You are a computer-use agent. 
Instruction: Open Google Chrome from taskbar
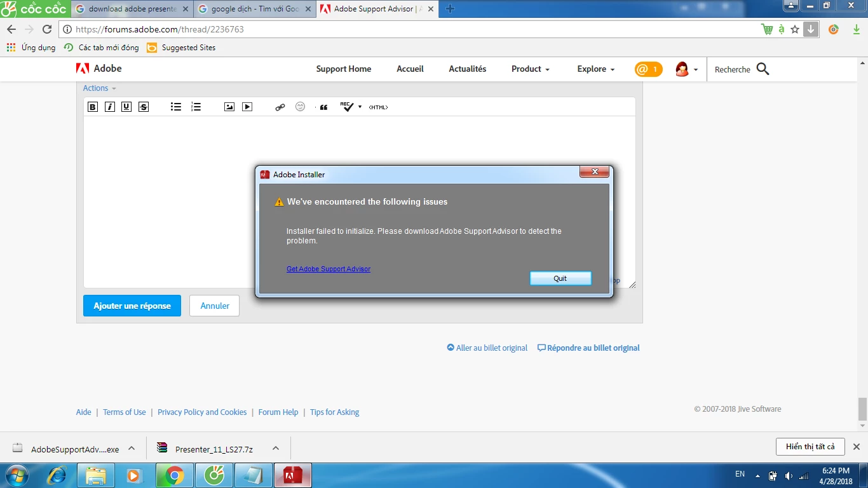pos(174,475)
